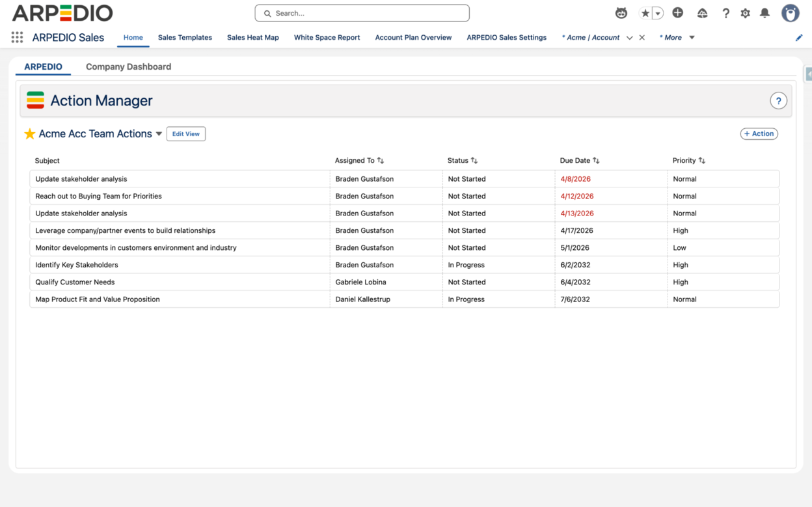This screenshot has height=507, width=812.
Task: Open the Salesforce help question mark
Action: (x=725, y=13)
